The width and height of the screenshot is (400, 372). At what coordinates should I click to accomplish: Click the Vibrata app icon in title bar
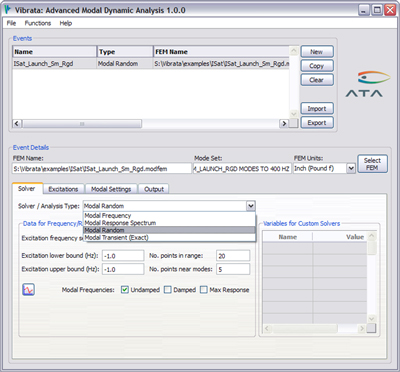[8, 10]
